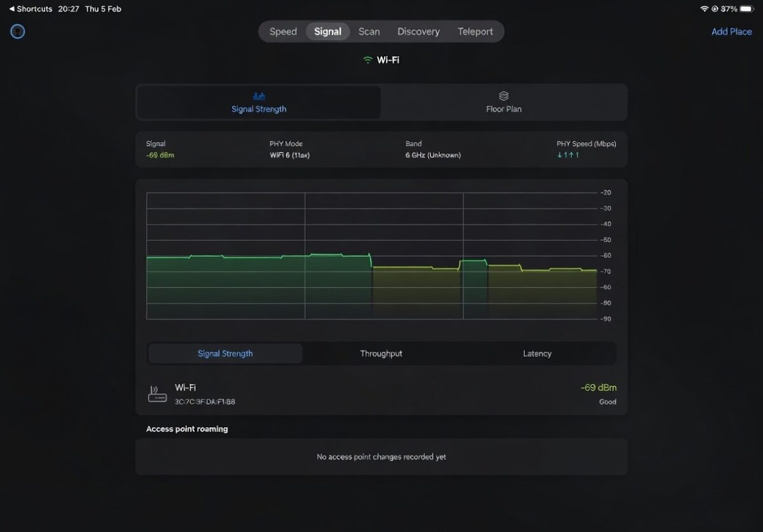
Task: Click the 37% battery percentage
Action: (x=729, y=9)
